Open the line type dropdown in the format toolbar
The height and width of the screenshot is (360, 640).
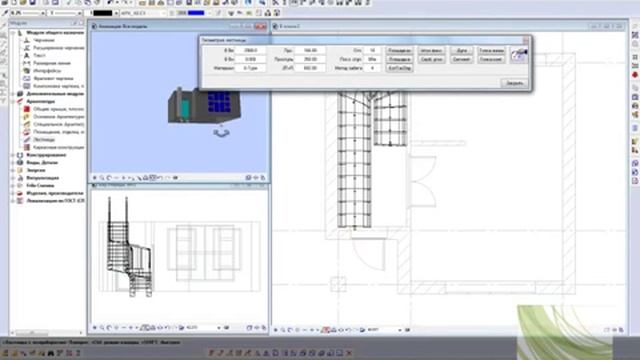coord(79,13)
